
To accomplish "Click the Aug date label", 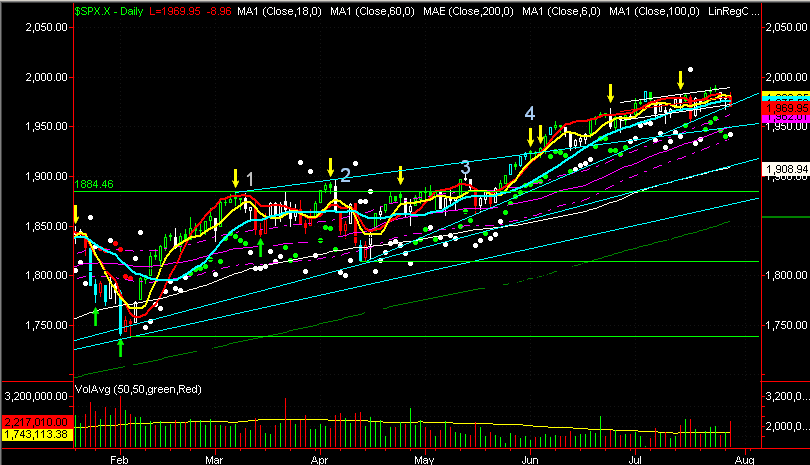I will coord(744,460).
